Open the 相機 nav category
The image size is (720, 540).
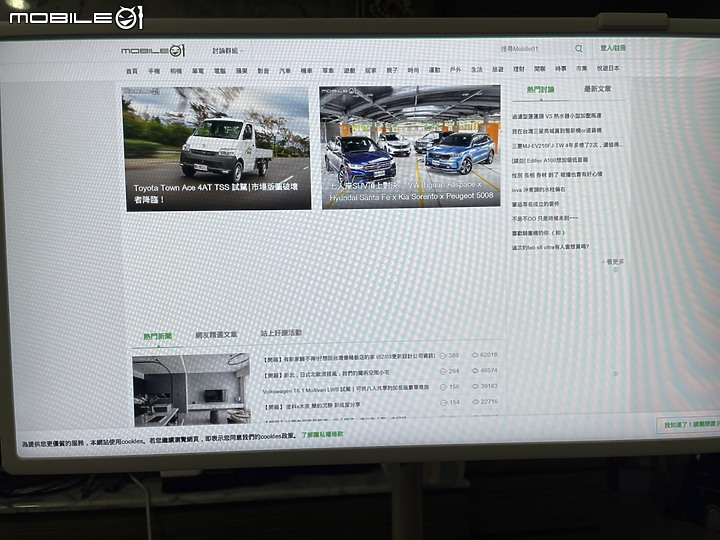pos(176,71)
